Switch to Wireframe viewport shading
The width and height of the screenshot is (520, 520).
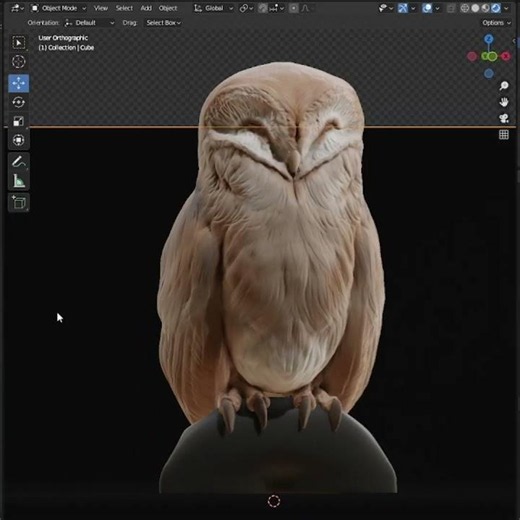[x=464, y=8]
